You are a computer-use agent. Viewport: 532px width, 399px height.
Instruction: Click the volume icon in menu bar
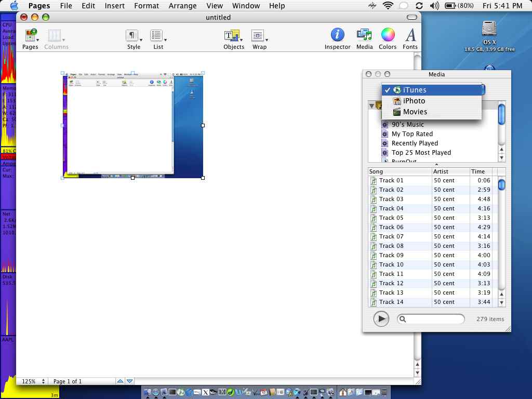tap(434, 5)
